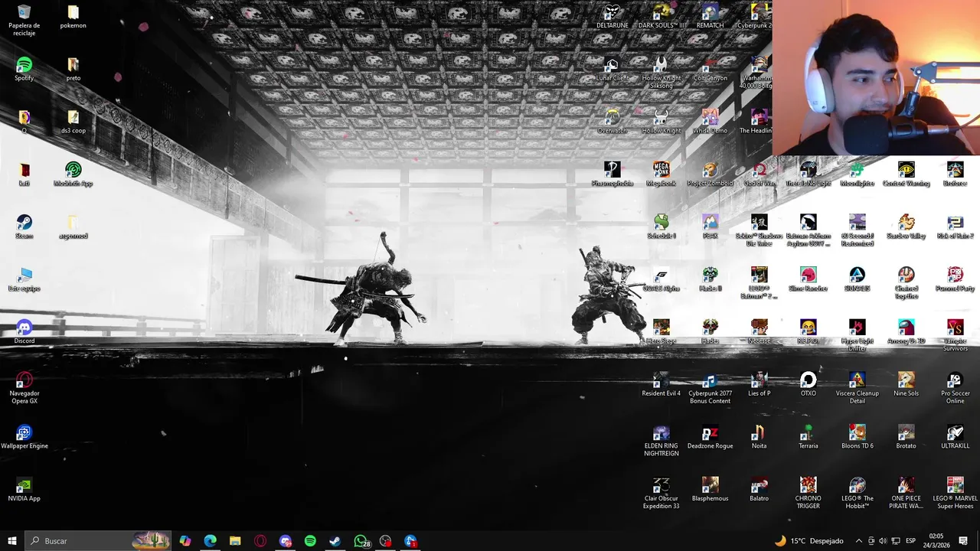980x551 pixels.
Task: Select the Hollow Knight Silksong shortcut
Action: click(x=661, y=73)
